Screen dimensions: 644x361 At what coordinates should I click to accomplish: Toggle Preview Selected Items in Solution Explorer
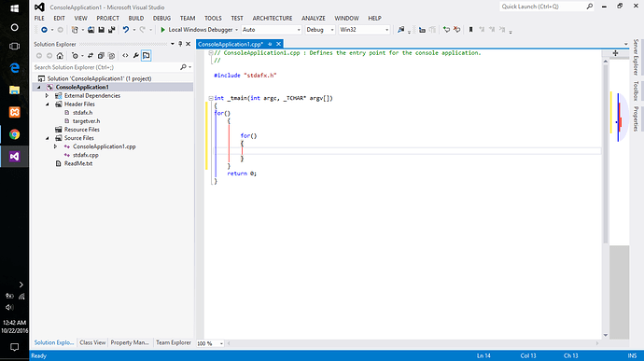[147, 55]
